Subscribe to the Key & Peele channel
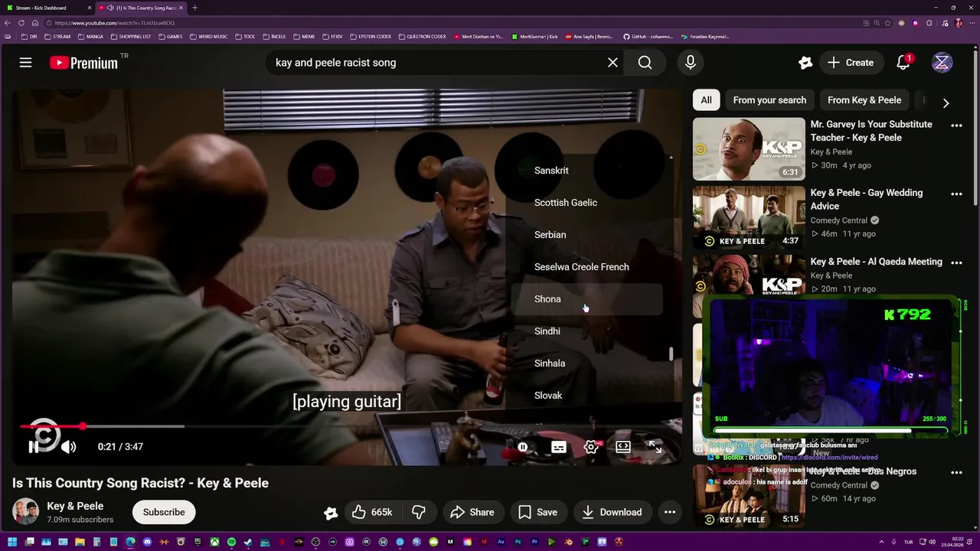Viewport: 980px width, 551px height. (164, 512)
